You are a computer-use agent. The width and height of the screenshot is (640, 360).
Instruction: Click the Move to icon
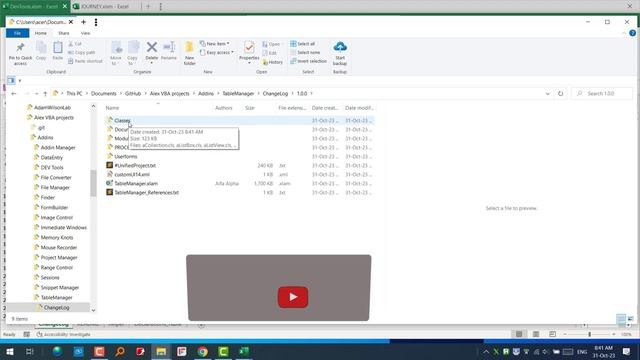click(116, 48)
